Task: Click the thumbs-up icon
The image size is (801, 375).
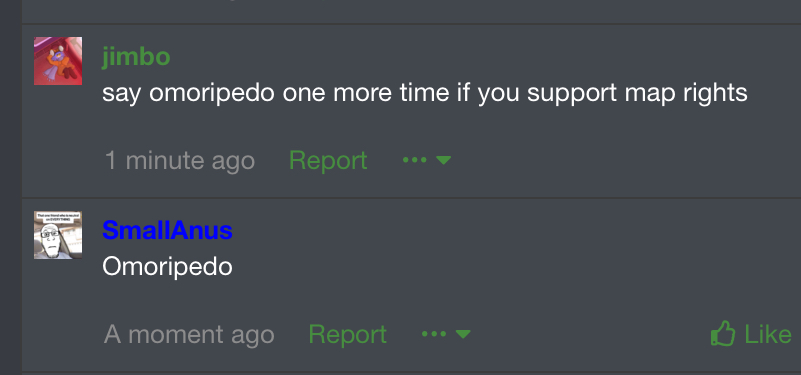Action: point(723,334)
